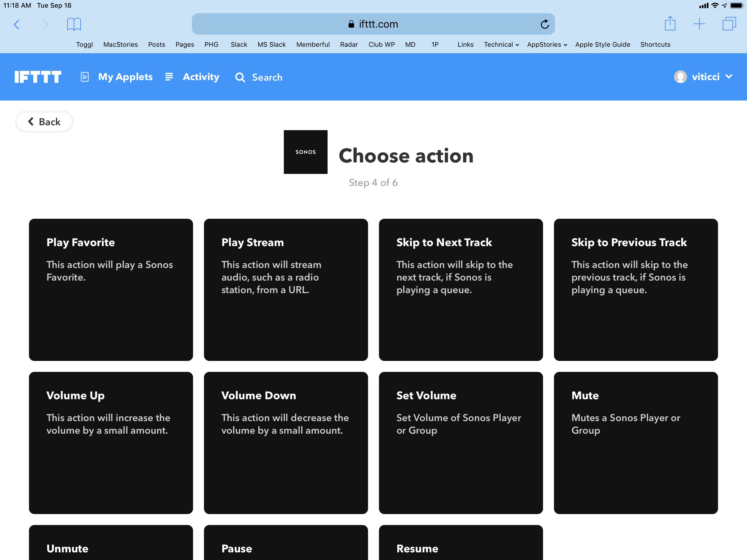Show all tabs overview icon
The height and width of the screenshot is (560, 747).
click(729, 24)
